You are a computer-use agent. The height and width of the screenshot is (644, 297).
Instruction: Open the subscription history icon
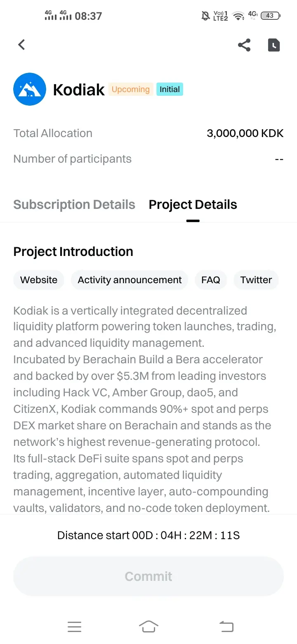(x=274, y=45)
